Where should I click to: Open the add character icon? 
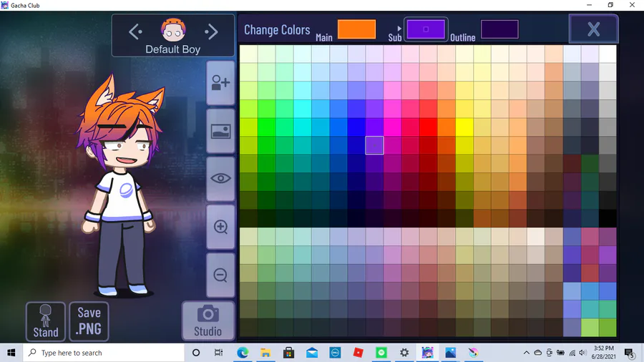click(x=220, y=83)
